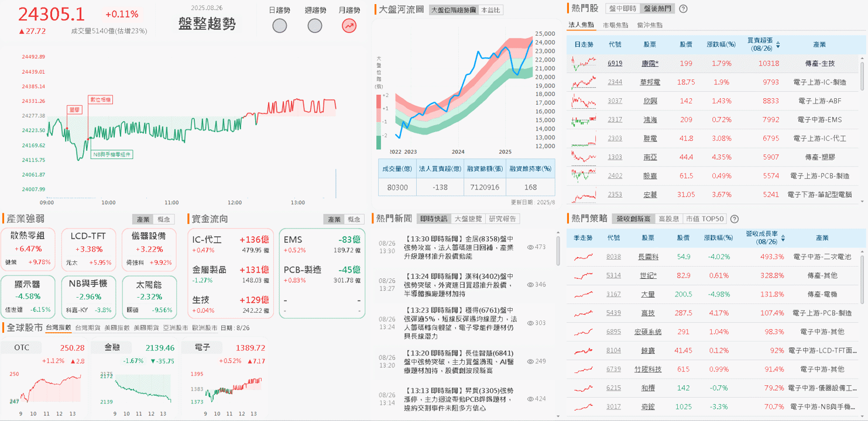Select the 高股息 strategy tab

[x=669, y=219]
